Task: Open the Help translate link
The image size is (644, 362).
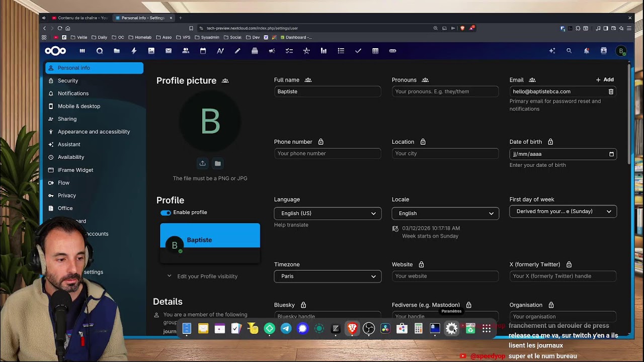Action: pyautogui.click(x=291, y=225)
